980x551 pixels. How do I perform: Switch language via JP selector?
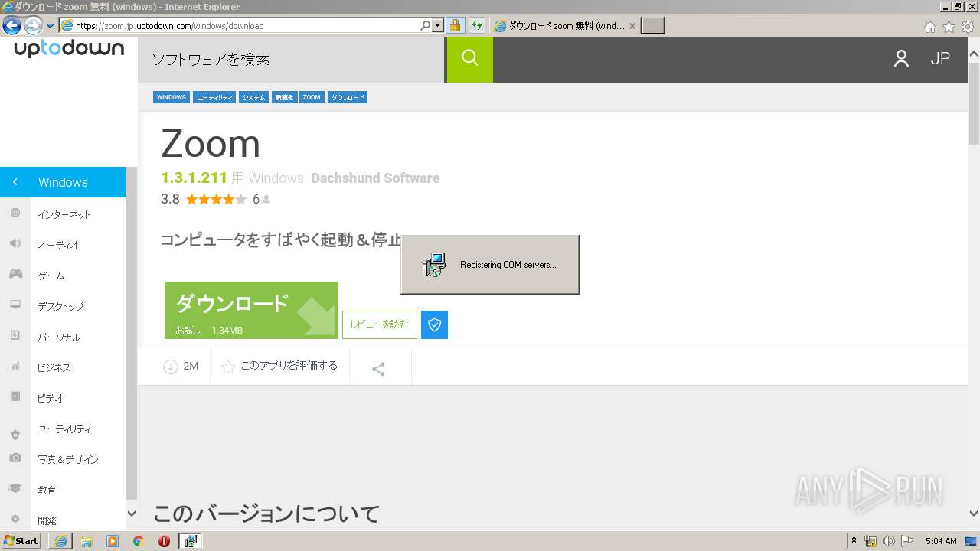click(x=940, y=59)
